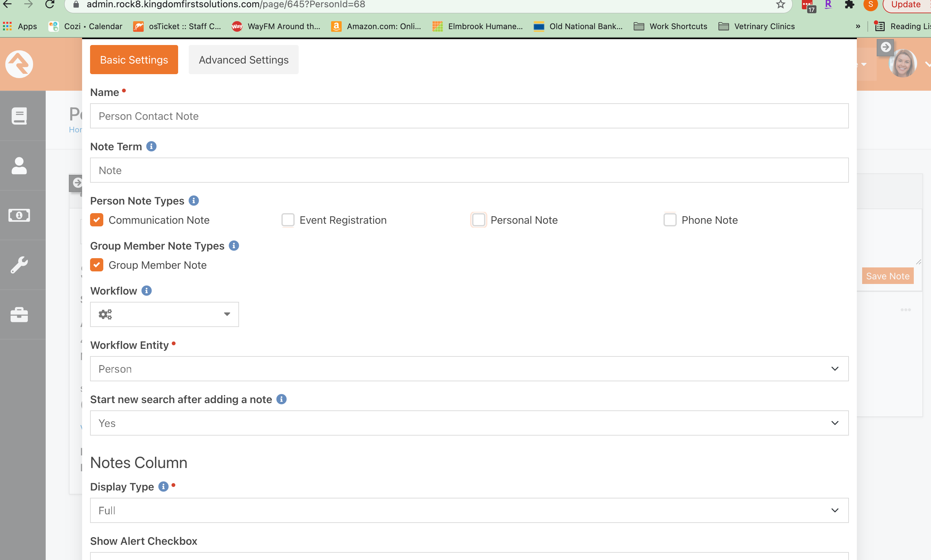Click into the Name text field
This screenshot has width=931, height=560.
[x=469, y=116]
